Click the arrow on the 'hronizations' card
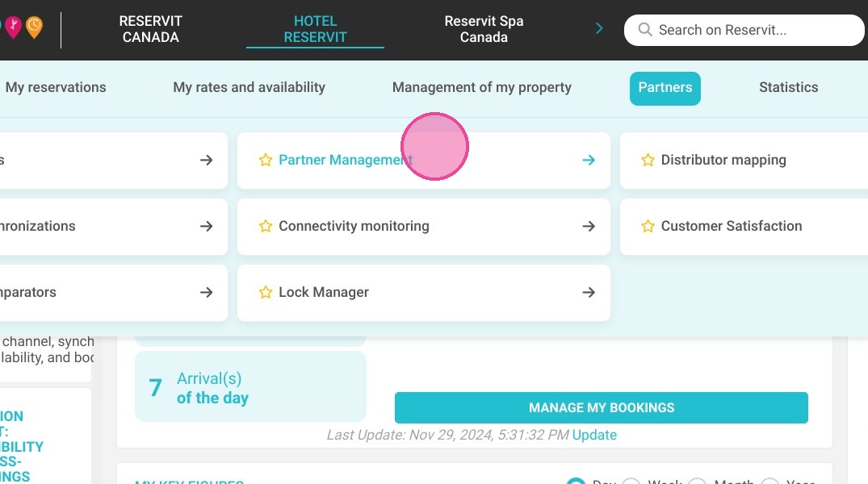This screenshot has width=868, height=484. (206, 226)
